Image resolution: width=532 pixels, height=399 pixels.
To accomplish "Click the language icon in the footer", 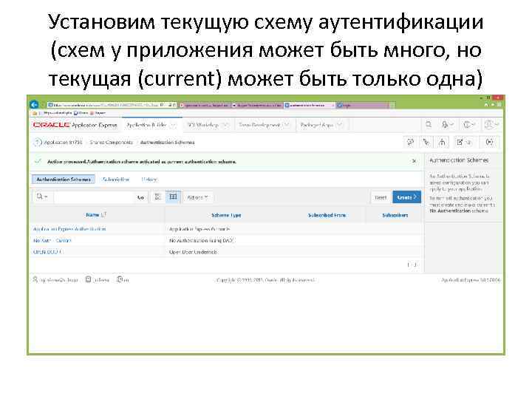I will (x=120, y=279).
